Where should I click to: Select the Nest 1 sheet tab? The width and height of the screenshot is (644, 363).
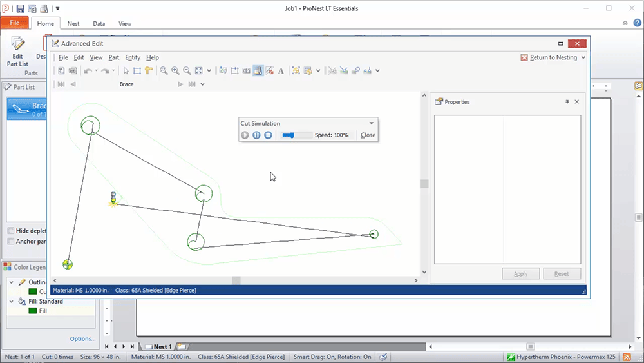click(162, 347)
